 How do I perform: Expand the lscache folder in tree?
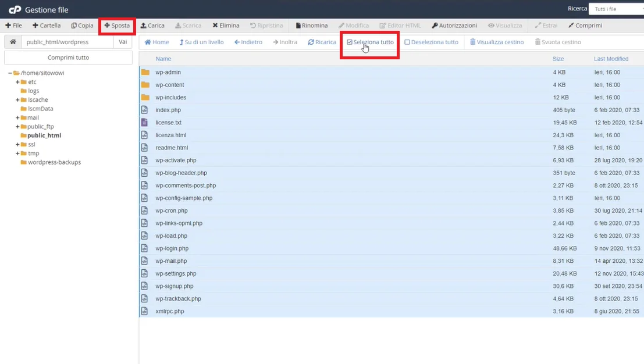point(17,99)
